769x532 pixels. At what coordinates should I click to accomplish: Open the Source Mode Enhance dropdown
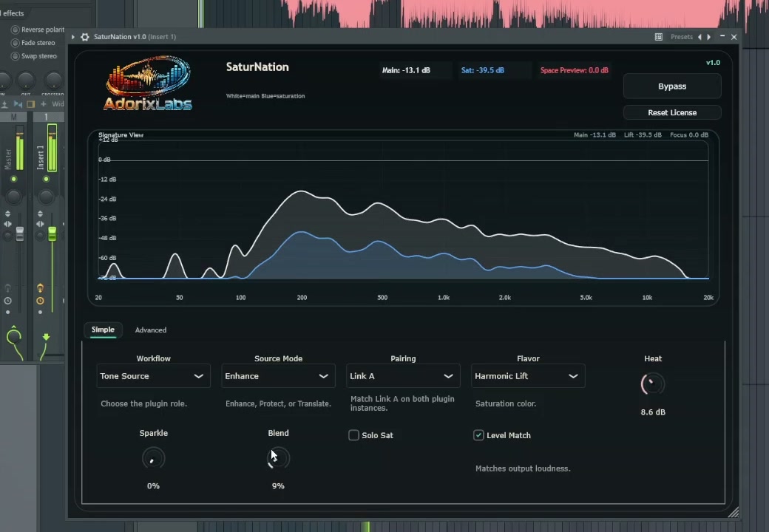pyautogui.click(x=278, y=376)
